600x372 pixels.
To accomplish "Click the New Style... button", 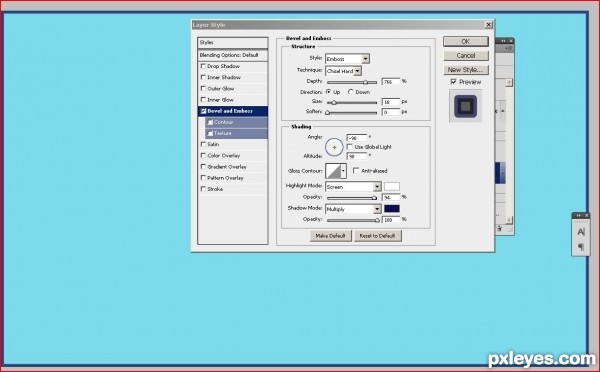I will (x=466, y=70).
